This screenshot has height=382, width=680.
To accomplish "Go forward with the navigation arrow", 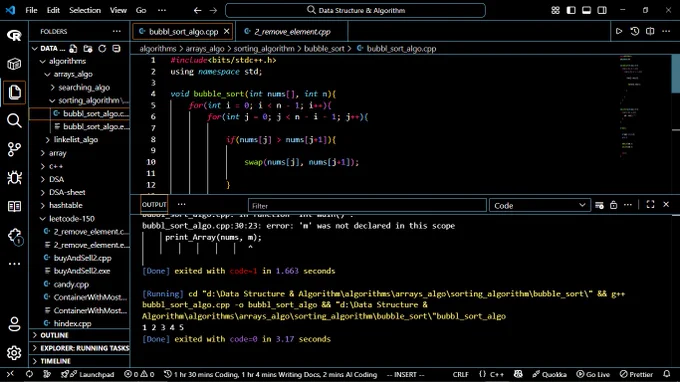I will click(x=213, y=10).
